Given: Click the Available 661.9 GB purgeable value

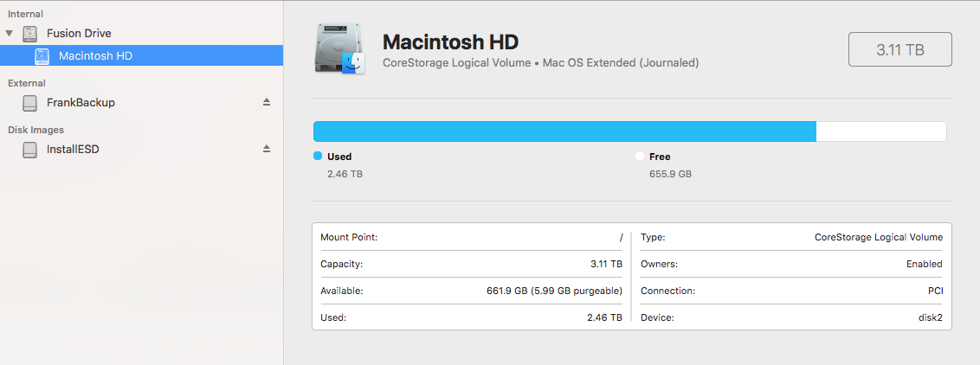Looking at the screenshot, I should point(554,291).
